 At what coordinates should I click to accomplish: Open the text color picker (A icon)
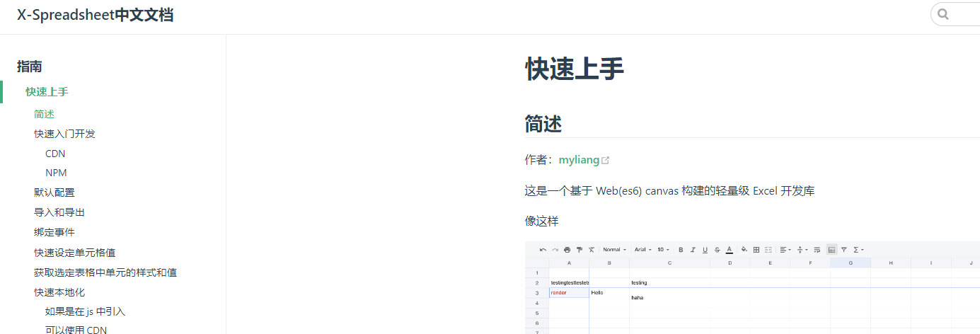[729, 250]
